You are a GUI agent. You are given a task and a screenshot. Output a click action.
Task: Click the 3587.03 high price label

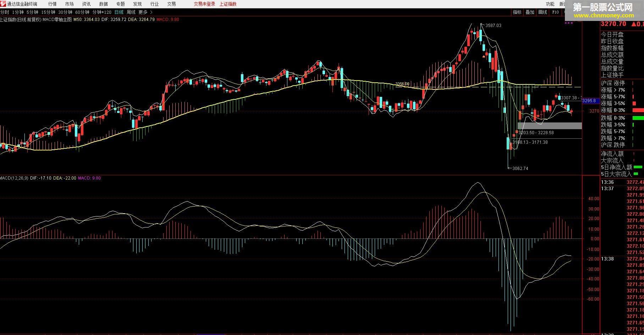point(493,26)
